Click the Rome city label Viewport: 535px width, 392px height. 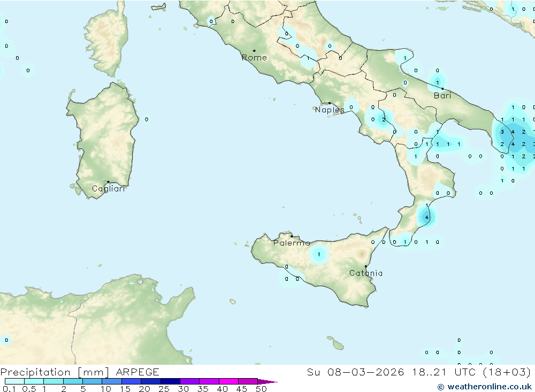[x=254, y=58]
